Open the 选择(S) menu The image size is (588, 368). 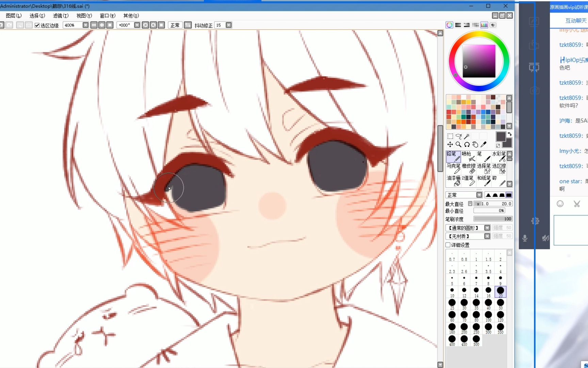click(x=37, y=16)
